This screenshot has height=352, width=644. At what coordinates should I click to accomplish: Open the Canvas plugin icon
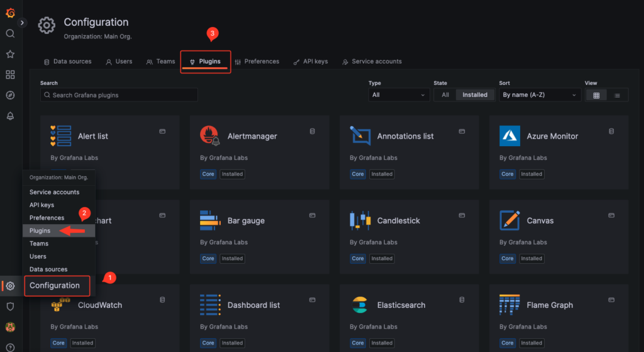[x=509, y=220]
